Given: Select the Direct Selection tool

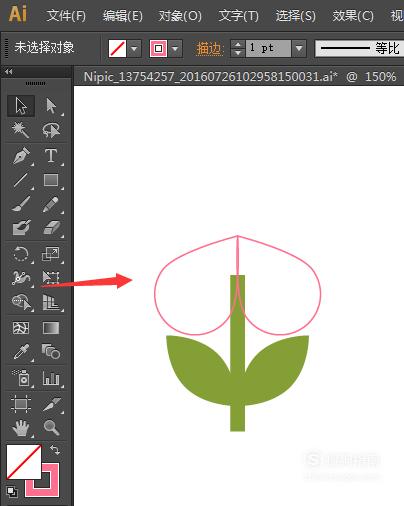Looking at the screenshot, I should click(x=51, y=106).
